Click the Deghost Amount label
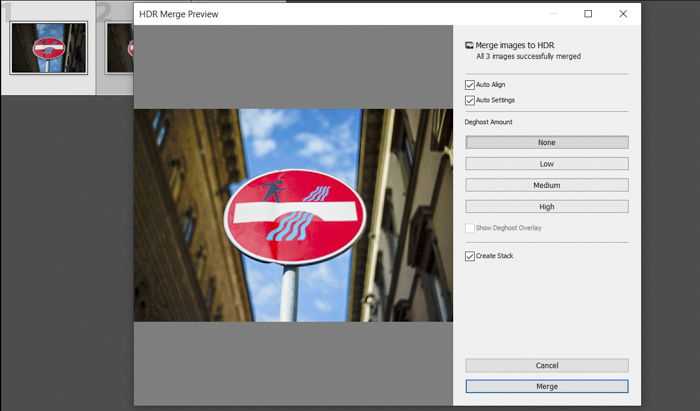The image size is (700, 411). (488, 122)
